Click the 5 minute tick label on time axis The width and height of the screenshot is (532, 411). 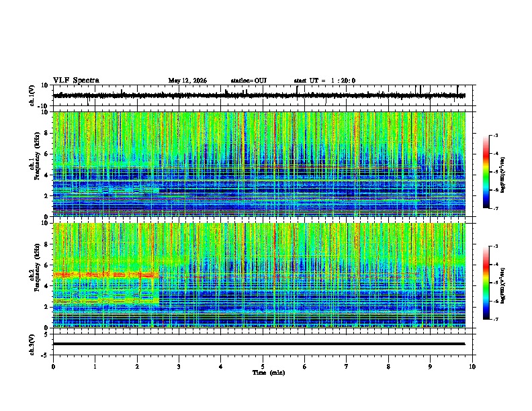pos(263,367)
